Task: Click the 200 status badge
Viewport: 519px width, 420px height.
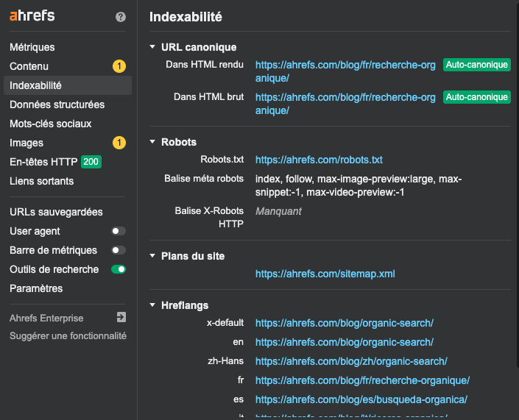Action: coord(91,162)
